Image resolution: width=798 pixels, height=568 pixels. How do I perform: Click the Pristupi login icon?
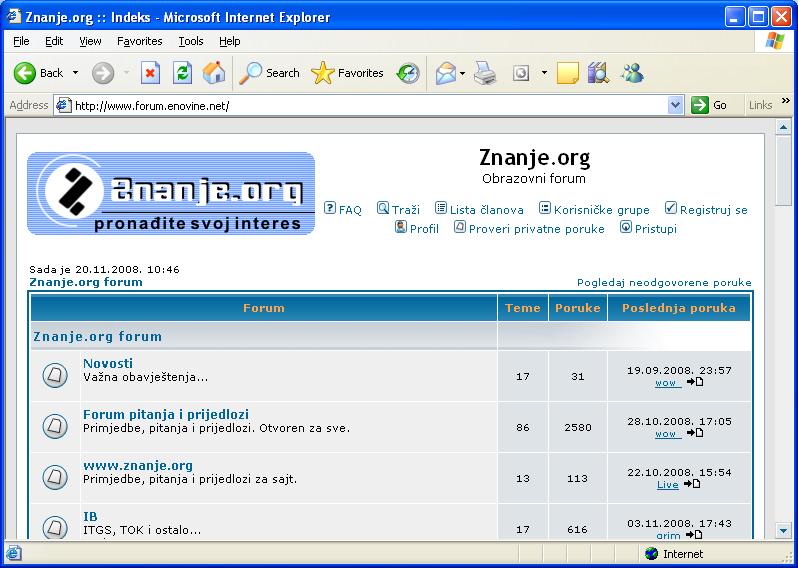pyautogui.click(x=625, y=227)
